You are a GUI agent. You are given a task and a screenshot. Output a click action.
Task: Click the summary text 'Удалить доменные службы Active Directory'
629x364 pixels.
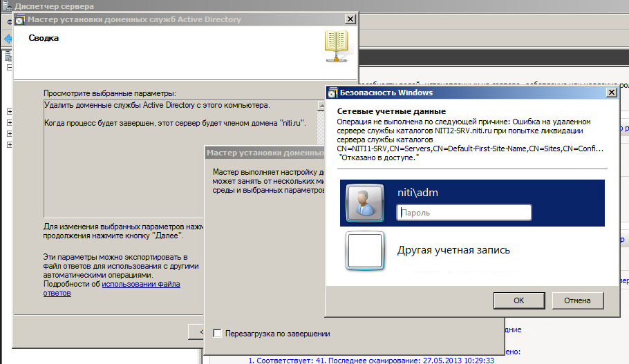pos(157,105)
